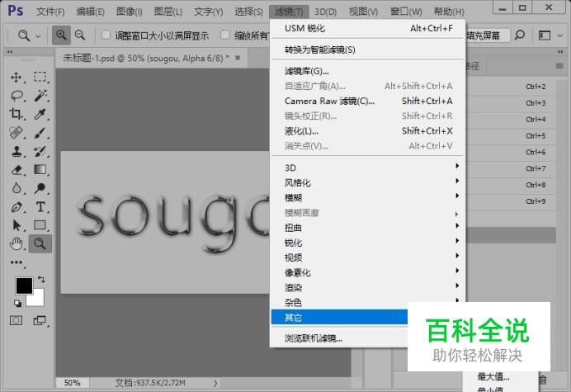Select the Path Selection tool
571x392 pixels.
[17, 225]
